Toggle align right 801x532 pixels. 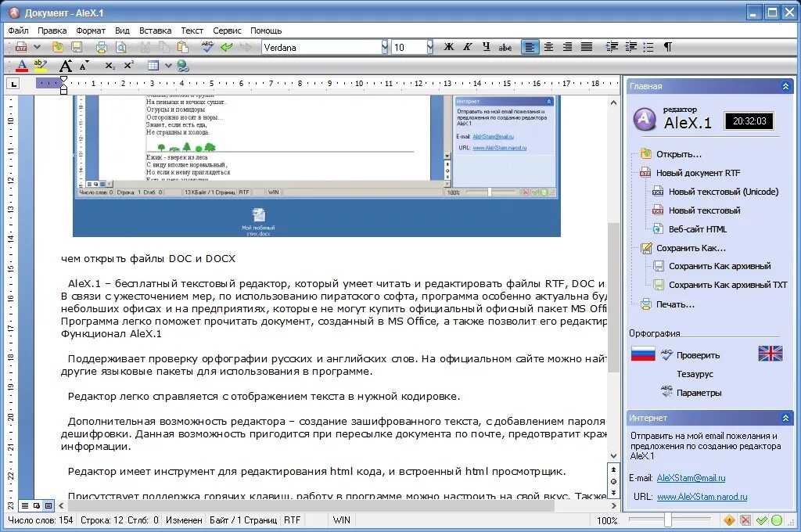[567, 47]
